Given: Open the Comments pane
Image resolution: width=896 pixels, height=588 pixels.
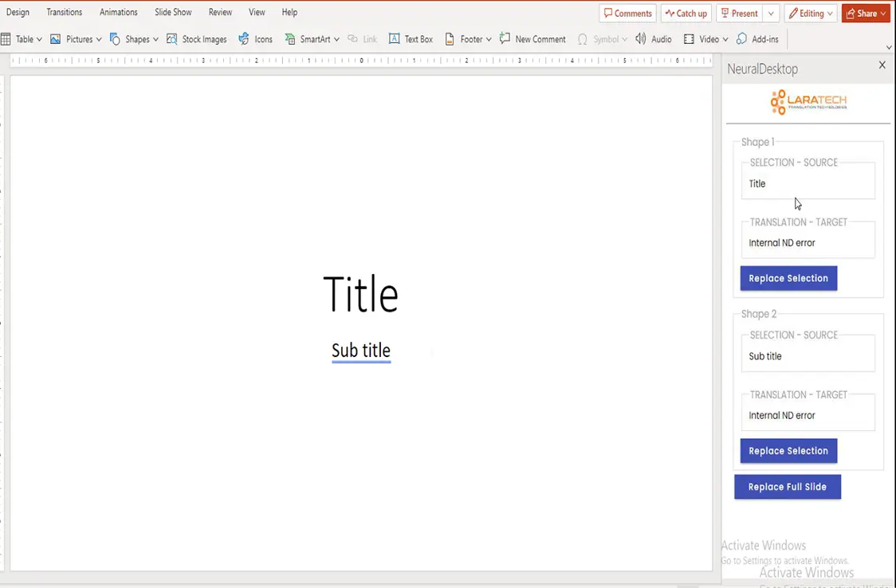Looking at the screenshot, I should 627,13.
